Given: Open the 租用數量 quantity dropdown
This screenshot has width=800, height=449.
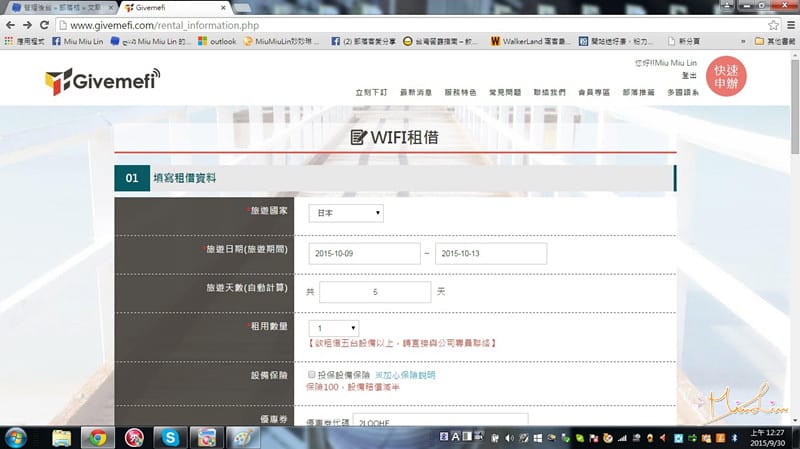Looking at the screenshot, I should click(334, 327).
